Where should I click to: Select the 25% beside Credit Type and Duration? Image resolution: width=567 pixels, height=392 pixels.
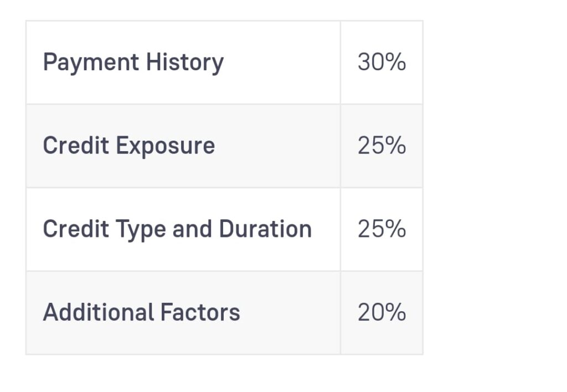tap(382, 229)
